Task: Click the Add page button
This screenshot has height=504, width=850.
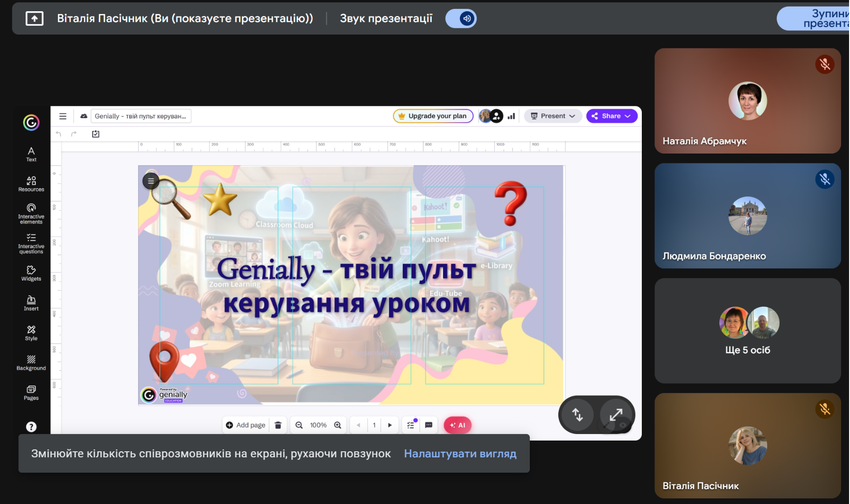Action: pyautogui.click(x=246, y=425)
